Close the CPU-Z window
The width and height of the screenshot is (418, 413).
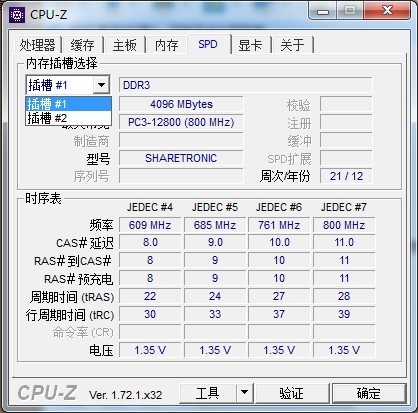point(387,11)
